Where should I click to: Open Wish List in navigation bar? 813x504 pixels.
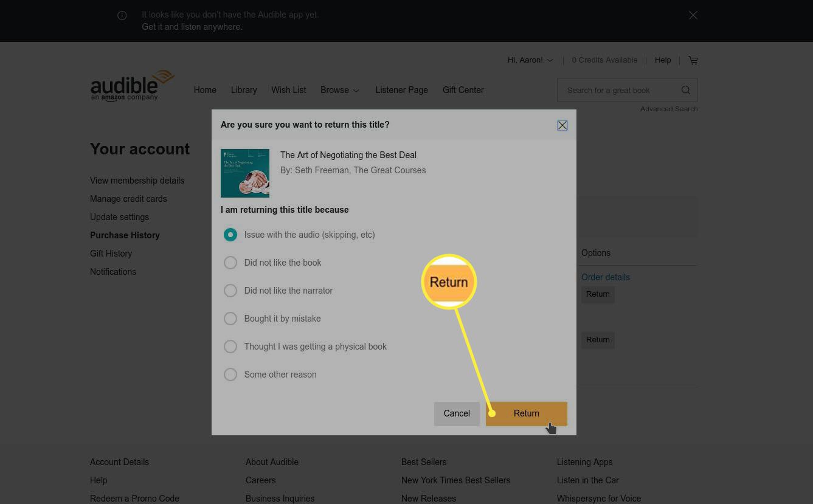tap(289, 90)
